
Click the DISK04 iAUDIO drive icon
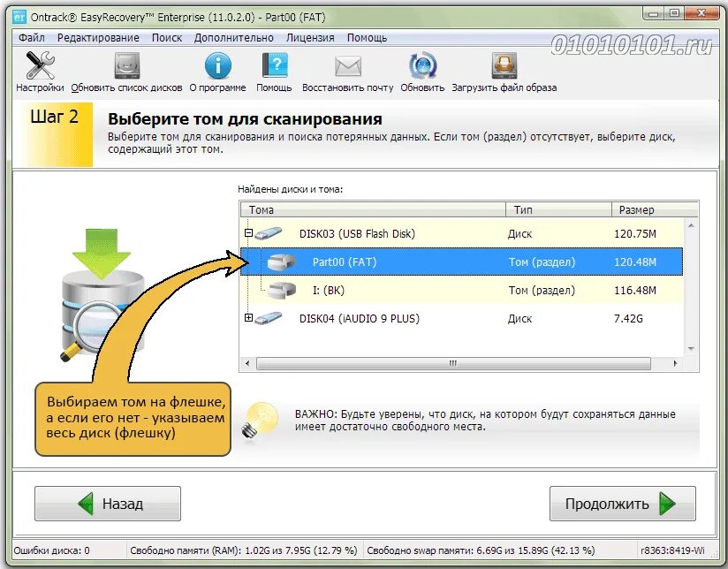[x=269, y=318]
